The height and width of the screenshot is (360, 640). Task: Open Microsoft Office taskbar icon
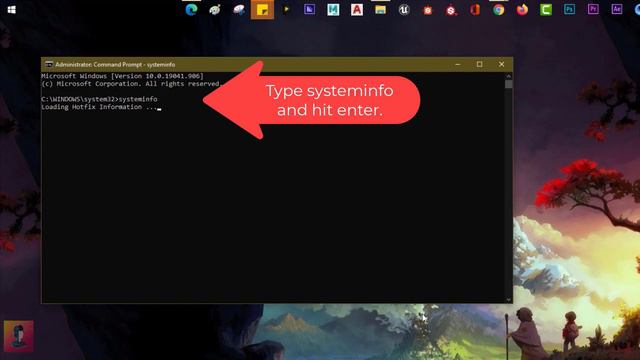475,9
